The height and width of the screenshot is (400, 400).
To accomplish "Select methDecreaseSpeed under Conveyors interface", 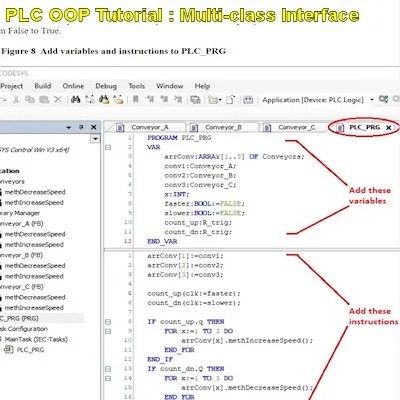I will 35,192.
